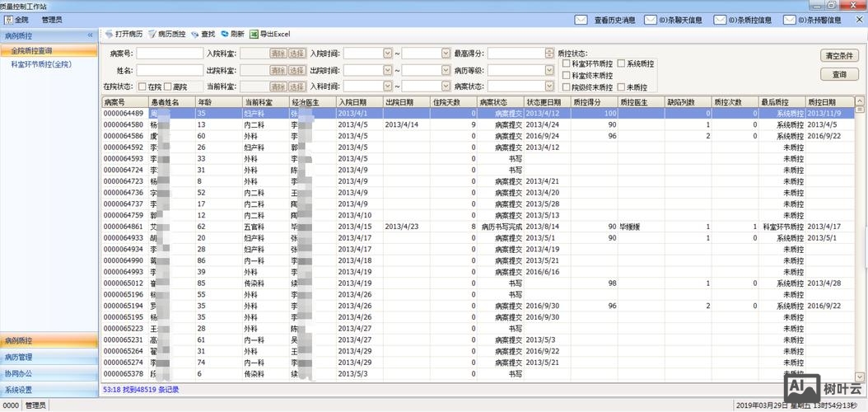The image size is (868, 412).
Task: Select record 0000064861 in the table
Action: coord(478,227)
